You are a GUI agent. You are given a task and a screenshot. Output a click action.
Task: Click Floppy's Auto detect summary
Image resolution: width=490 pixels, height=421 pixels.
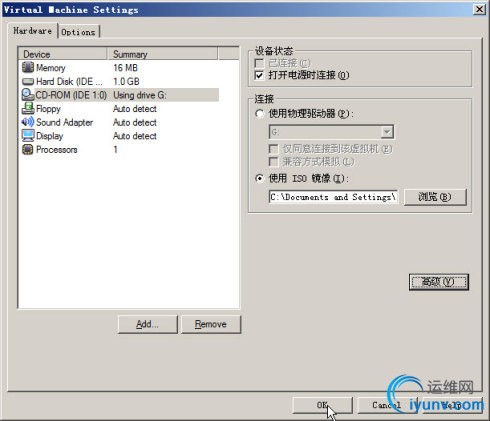click(135, 109)
